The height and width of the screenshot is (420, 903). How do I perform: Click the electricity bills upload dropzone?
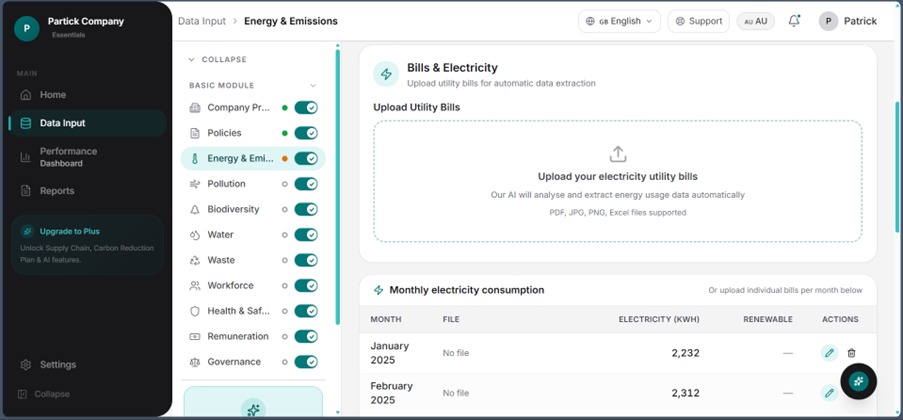point(617,181)
